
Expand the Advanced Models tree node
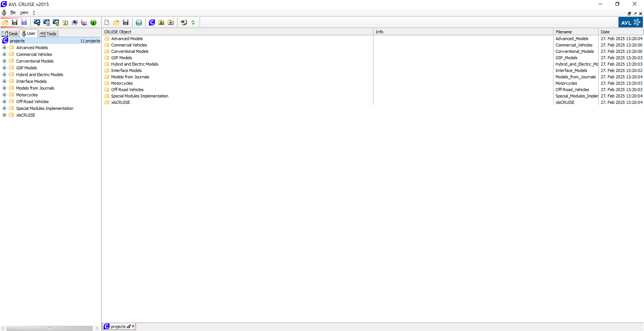pyautogui.click(x=4, y=48)
